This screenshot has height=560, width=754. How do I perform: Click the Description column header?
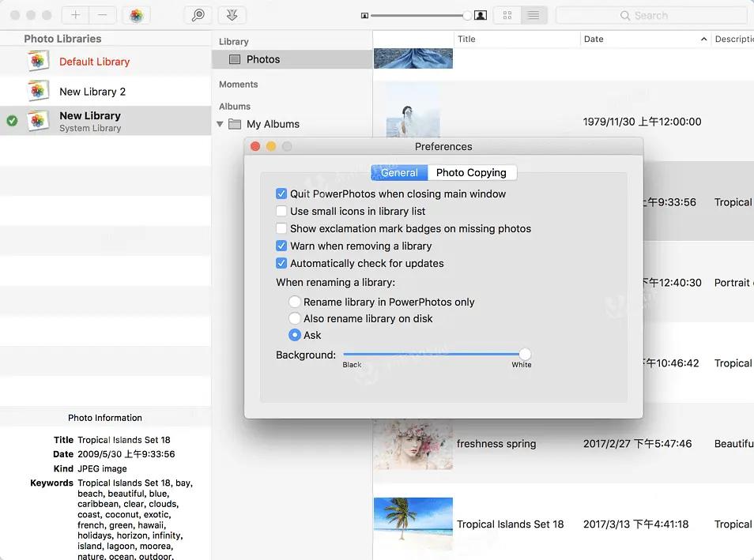click(733, 39)
